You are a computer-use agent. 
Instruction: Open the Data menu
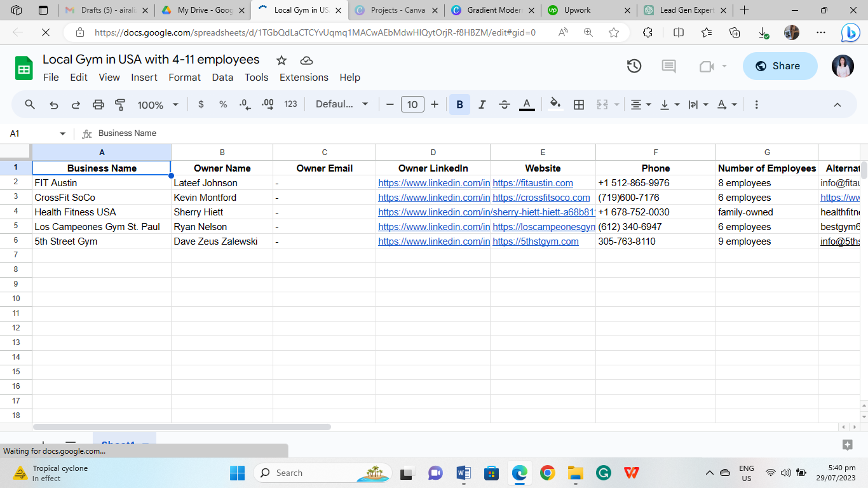[x=222, y=78]
